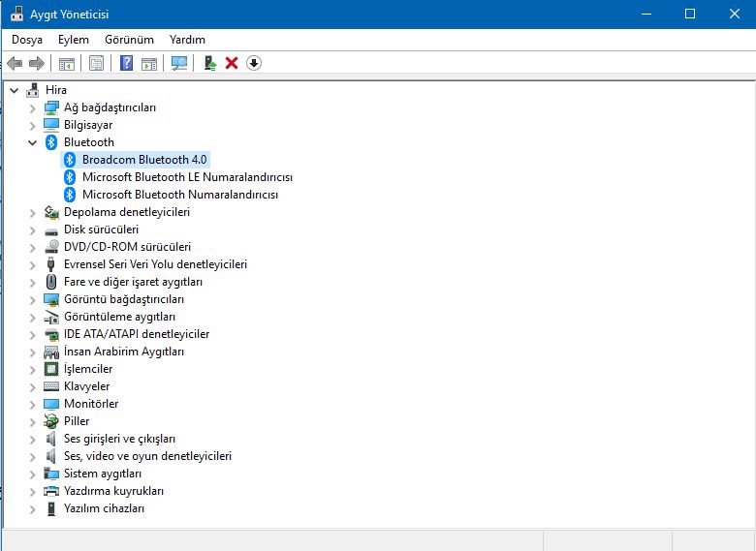Click the Görüntüleme aygıtları camera icon
This screenshot has width=756, height=551.
coord(51,317)
